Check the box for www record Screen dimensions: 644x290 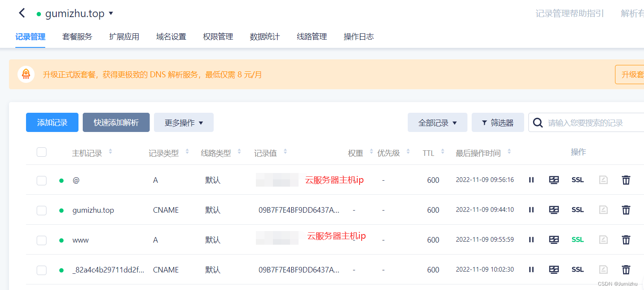(41, 240)
